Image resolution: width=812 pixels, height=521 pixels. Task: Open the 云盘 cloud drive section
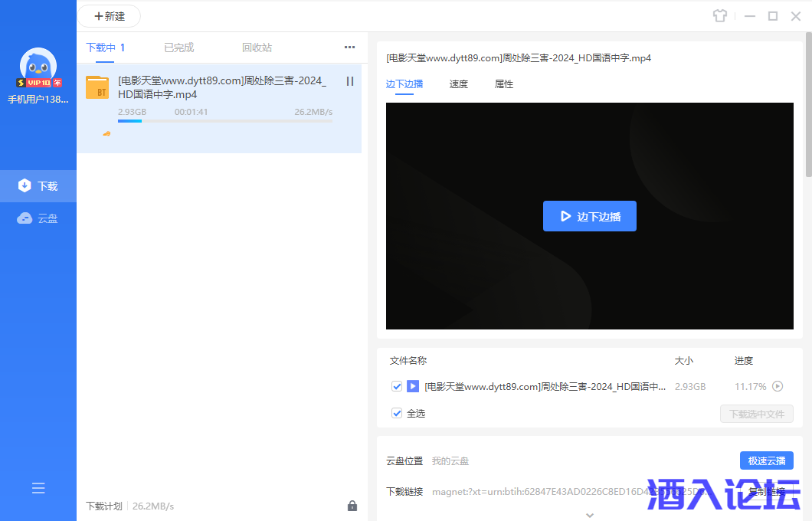pyautogui.click(x=38, y=218)
